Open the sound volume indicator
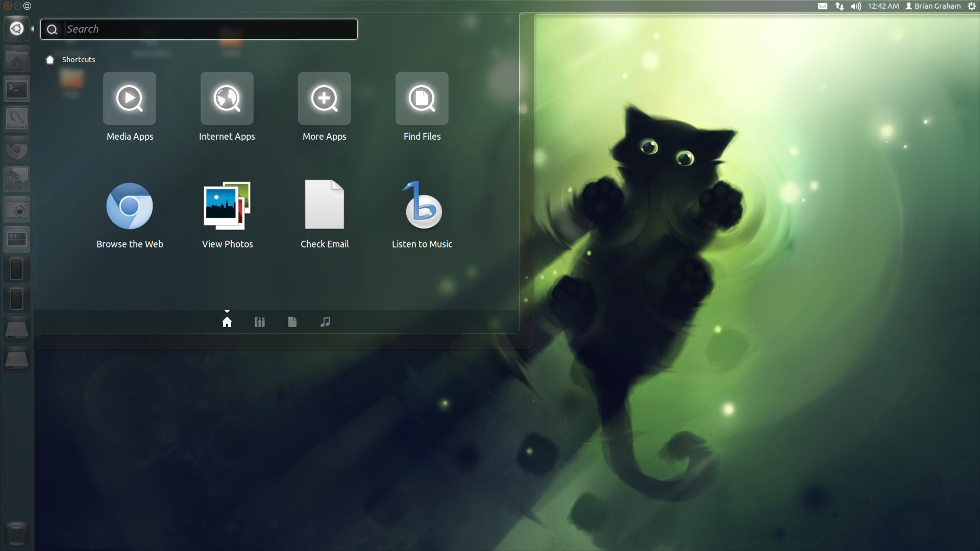 tap(856, 6)
